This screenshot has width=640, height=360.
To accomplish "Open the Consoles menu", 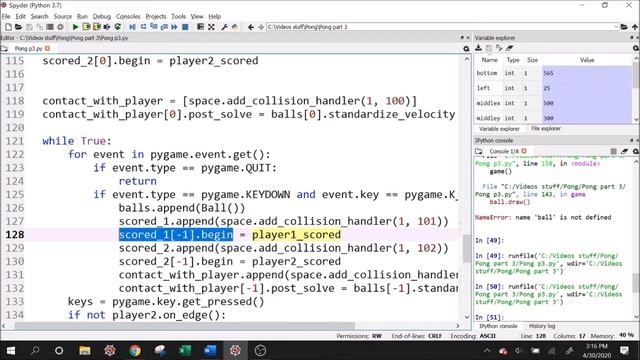I will [x=128, y=16].
